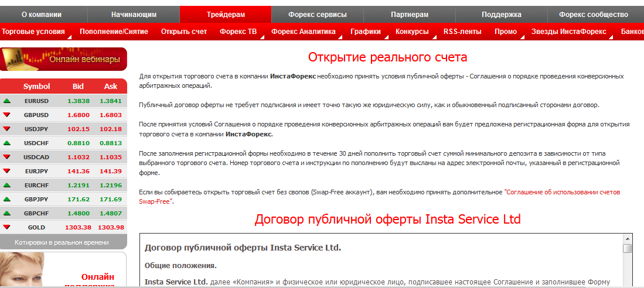Select the USDCAD symbol name
This screenshot has width=644, height=288.
click(36, 157)
